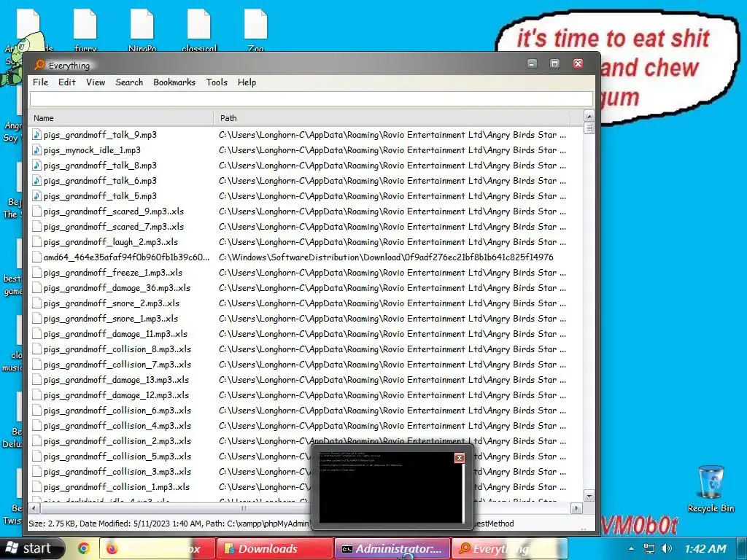Image resolution: width=747 pixels, height=560 pixels.
Task: Select file name pigs_grandmoff_damage_12.mp3..xls
Action: pos(116,395)
